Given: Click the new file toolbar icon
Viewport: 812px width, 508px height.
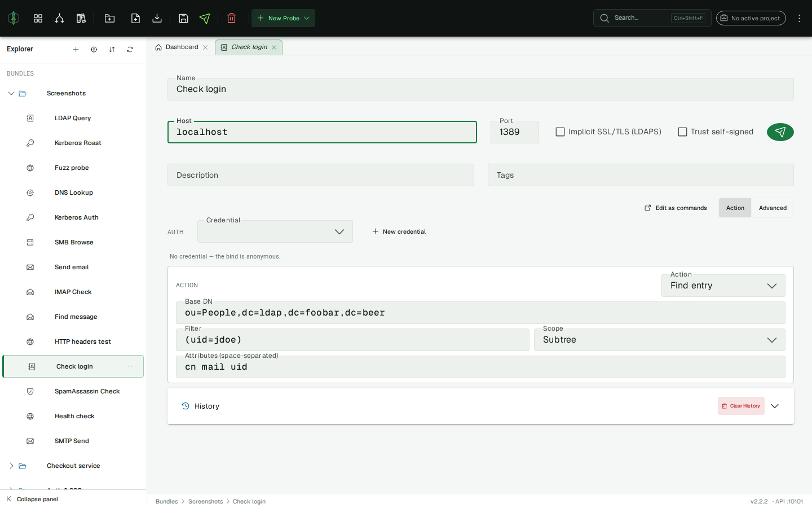Looking at the screenshot, I should pos(135,18).
